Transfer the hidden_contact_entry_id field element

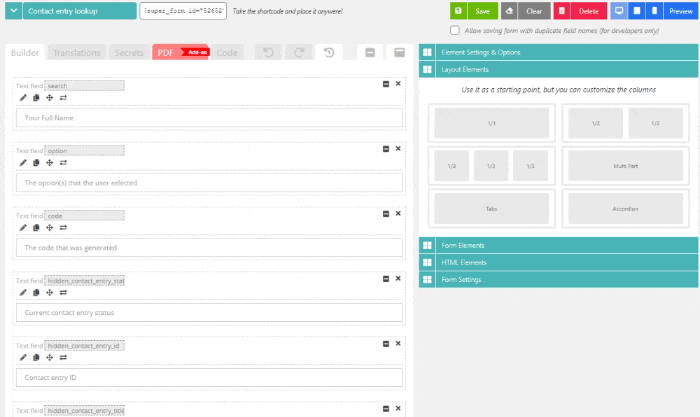pos(63,358)
